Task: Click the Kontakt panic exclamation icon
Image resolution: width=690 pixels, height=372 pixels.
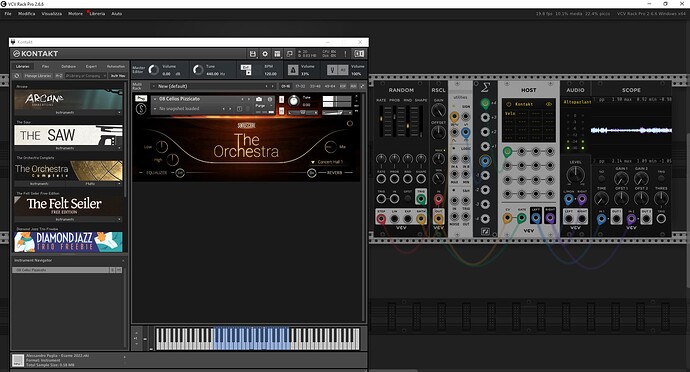Action: 345,54
